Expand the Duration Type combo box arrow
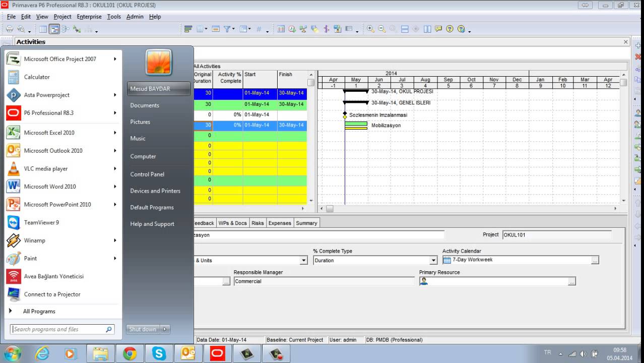 coord(303,260)
